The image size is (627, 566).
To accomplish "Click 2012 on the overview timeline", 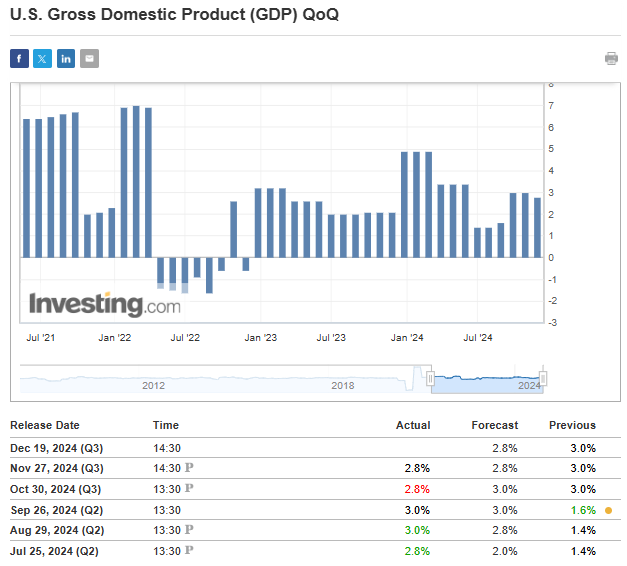I will coord(154,385).
